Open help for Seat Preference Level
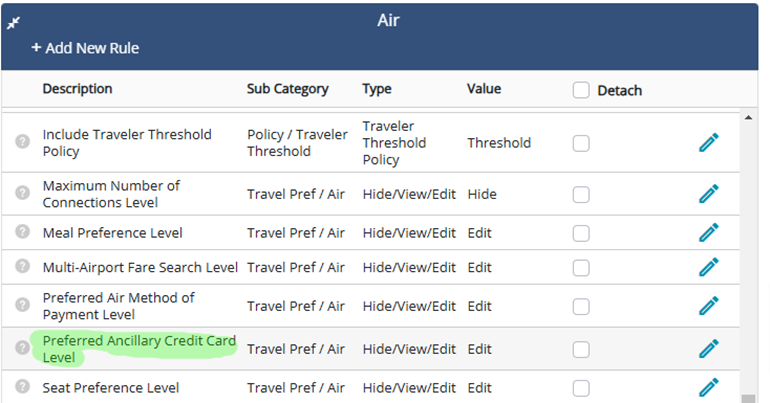The width and height of the screenshot is (770, 403). click(23, 387)
